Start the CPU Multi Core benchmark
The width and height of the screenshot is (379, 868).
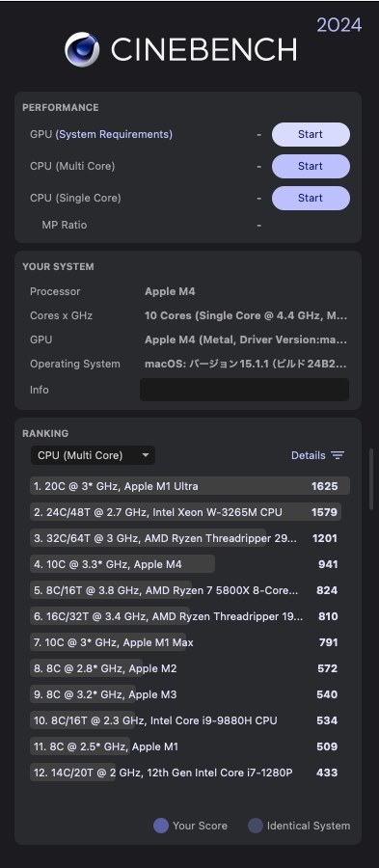pos(311,166)
